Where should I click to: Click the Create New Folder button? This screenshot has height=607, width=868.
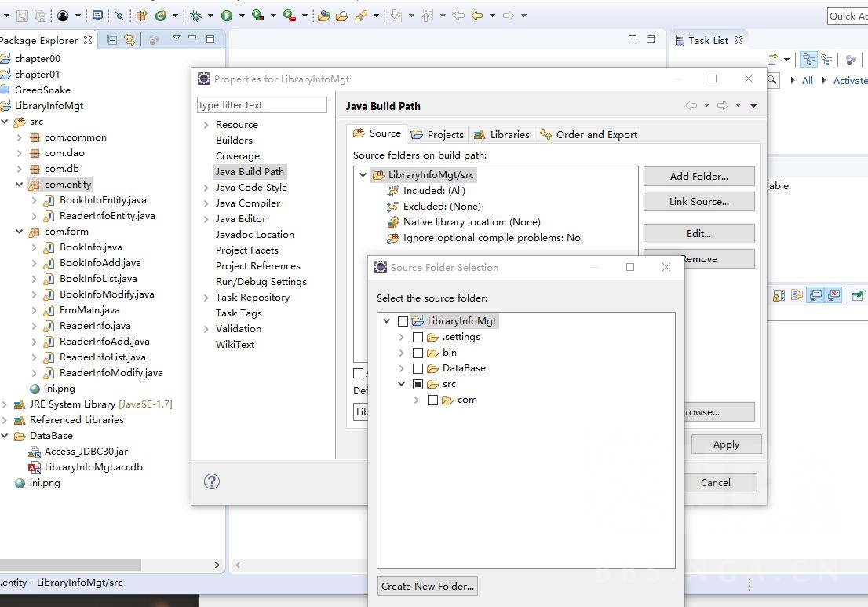pyautogui.click(x=428, y=586)
